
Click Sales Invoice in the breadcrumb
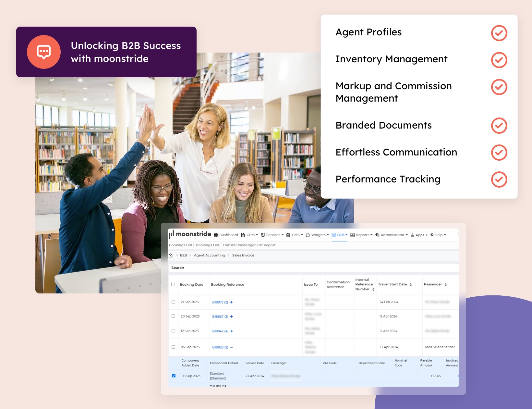tap(243, 255)
